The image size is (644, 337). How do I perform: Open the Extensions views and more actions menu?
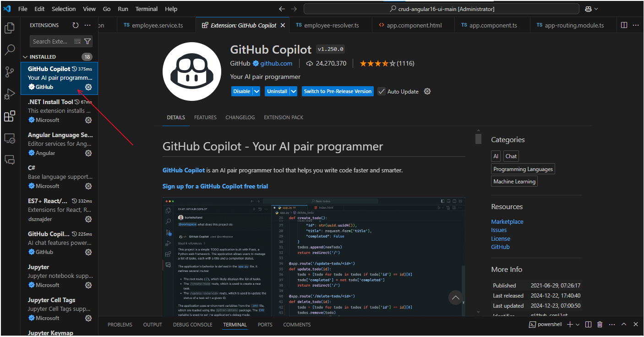tap(87, 25)
